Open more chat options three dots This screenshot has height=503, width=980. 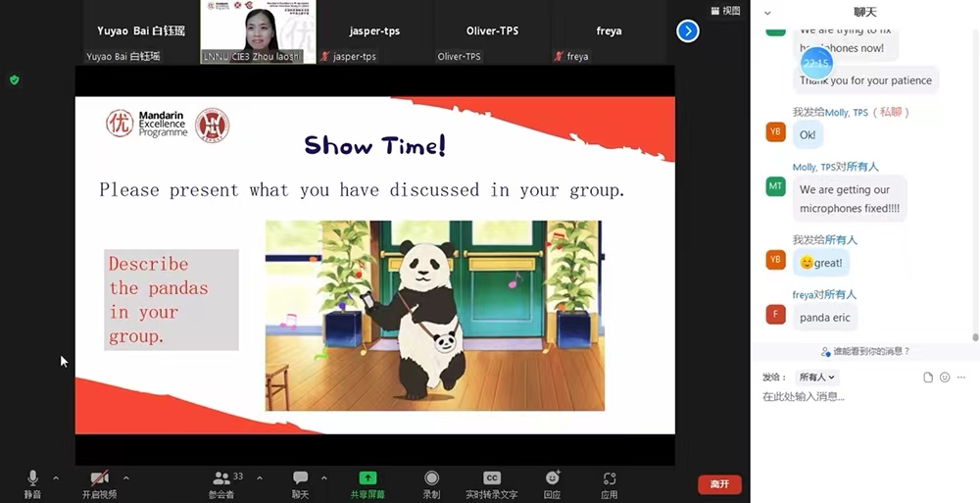961,377
